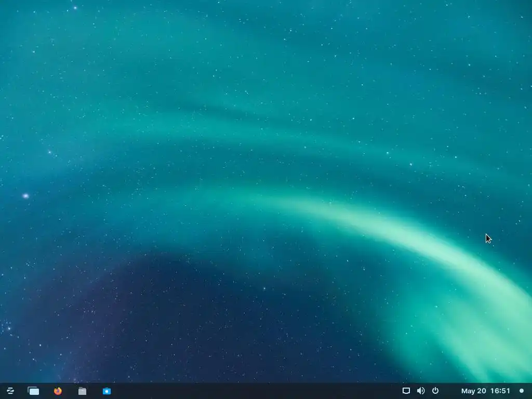Launch Firefox from the taskbar
Viewport: 532px width, 399px height.
[58, 391]
